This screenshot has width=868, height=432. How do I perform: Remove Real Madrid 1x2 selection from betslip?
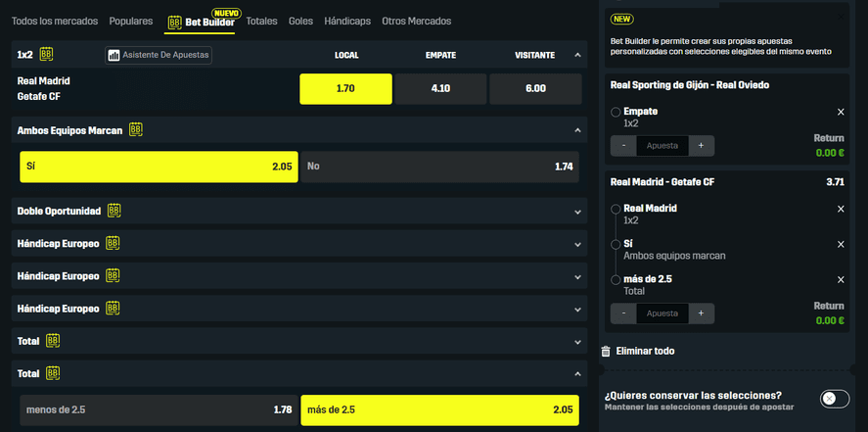(841, 209)
